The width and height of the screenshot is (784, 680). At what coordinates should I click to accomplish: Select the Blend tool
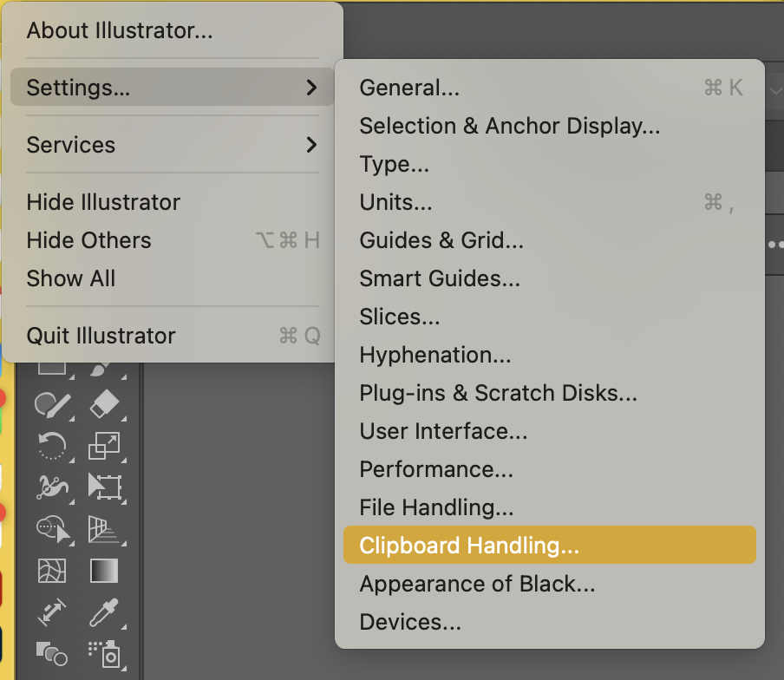pos(52,653)
